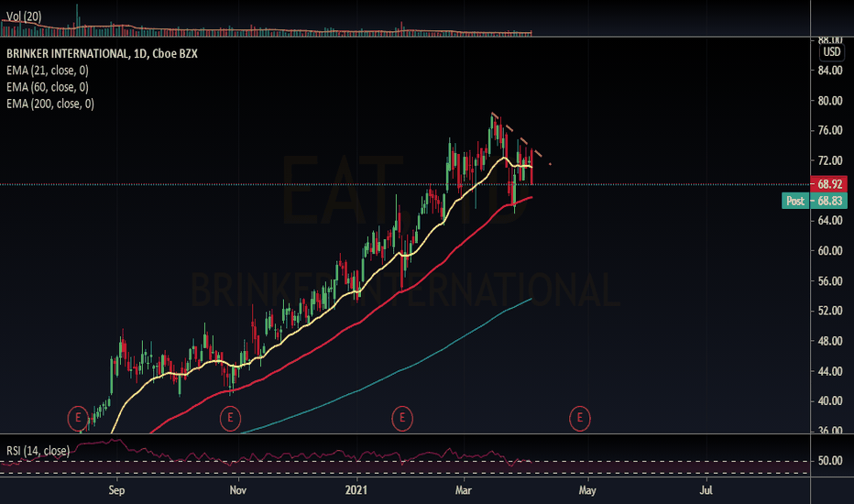Screen dimensions: 854x504
Task: Click the Nov date axis label
Action: pos(238,490)
